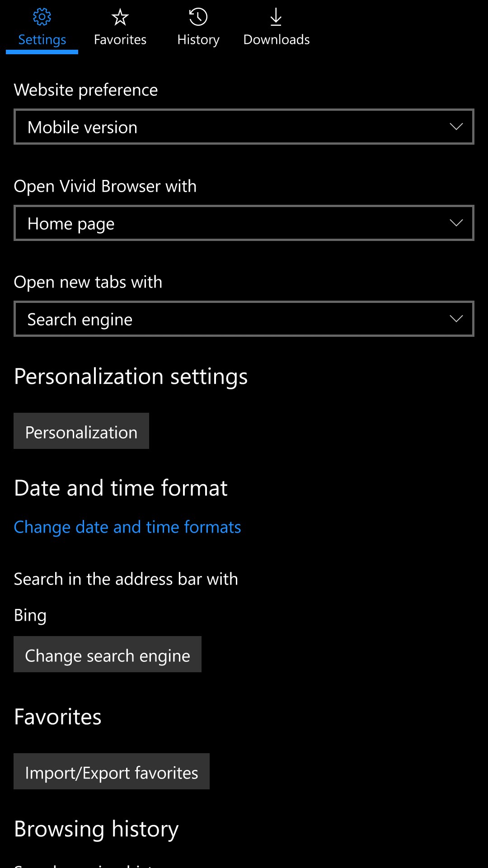Click the Downloads arrow icon
This screenshot has width=488, height=868.
(x=276, y=17)
